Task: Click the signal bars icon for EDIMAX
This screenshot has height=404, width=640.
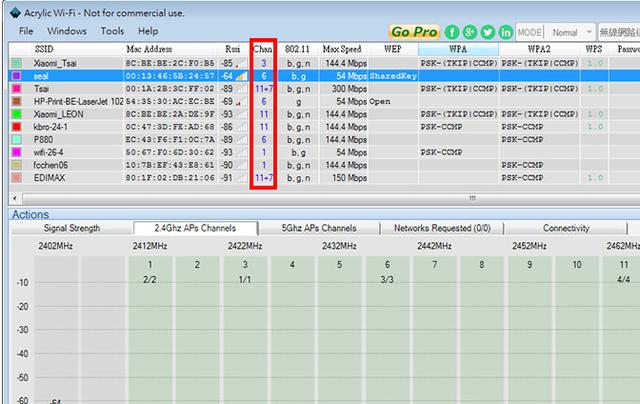Action: (x=240, y=178)
